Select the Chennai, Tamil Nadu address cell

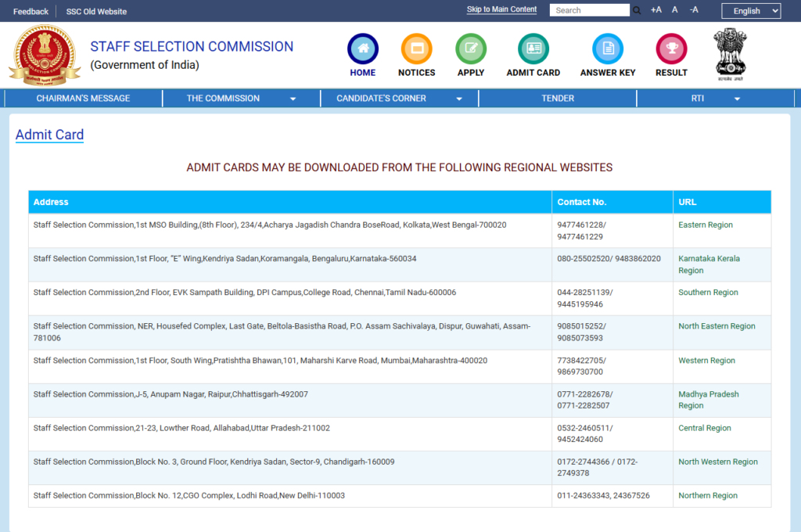290,298
